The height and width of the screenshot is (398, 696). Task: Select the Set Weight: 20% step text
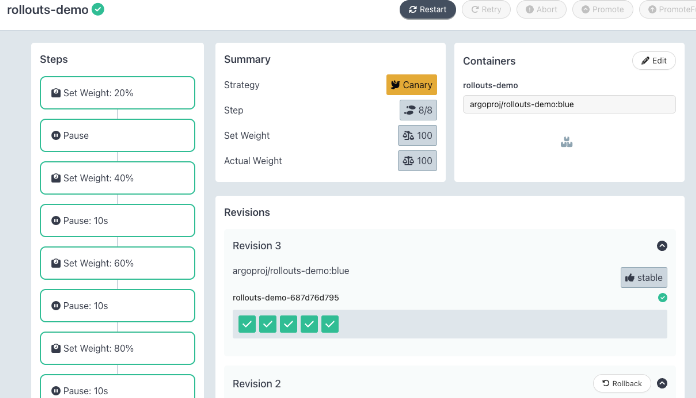[x=98, y=93]
